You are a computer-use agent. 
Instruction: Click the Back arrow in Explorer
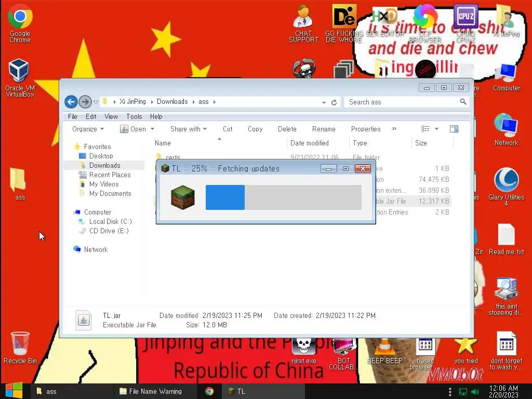[x=71, y=101]
